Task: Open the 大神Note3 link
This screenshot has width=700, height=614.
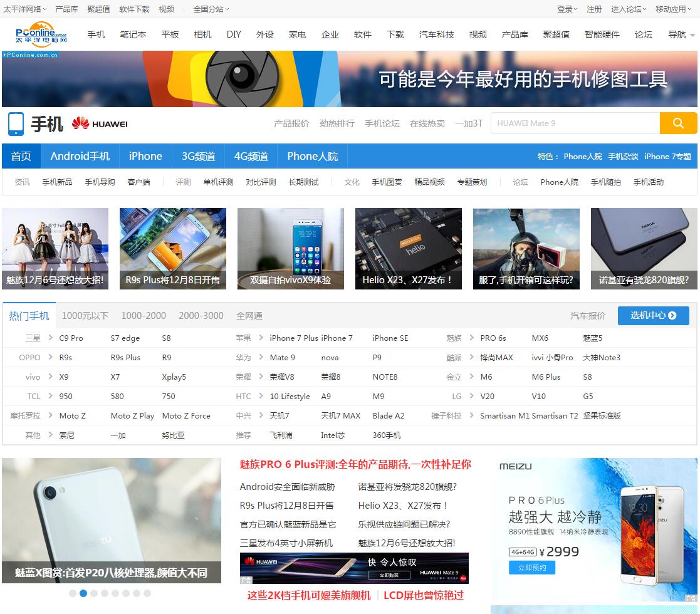Action: 602,357
